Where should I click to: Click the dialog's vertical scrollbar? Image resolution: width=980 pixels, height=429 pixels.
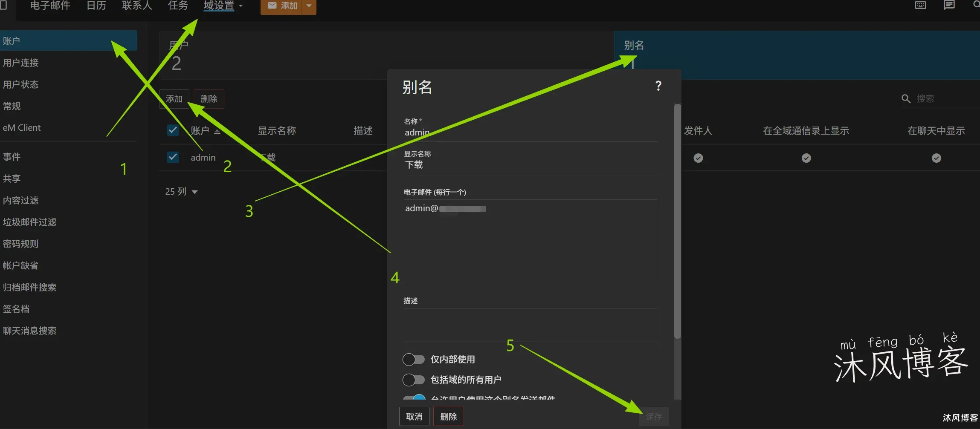[677, 222]
